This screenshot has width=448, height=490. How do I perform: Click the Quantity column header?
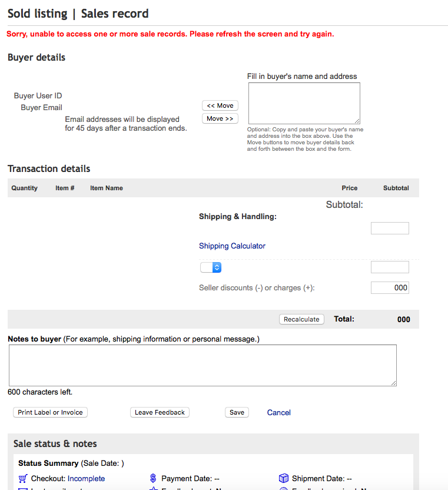tap(24, 188)
